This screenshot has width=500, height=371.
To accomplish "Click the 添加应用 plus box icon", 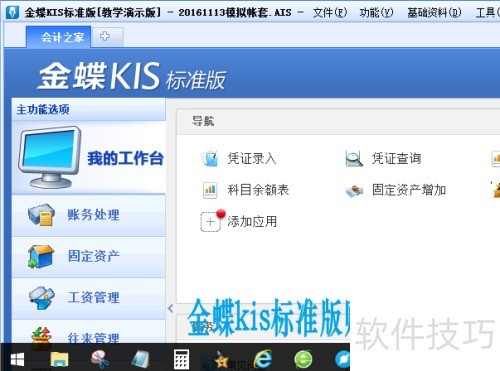I will [210, 222].
